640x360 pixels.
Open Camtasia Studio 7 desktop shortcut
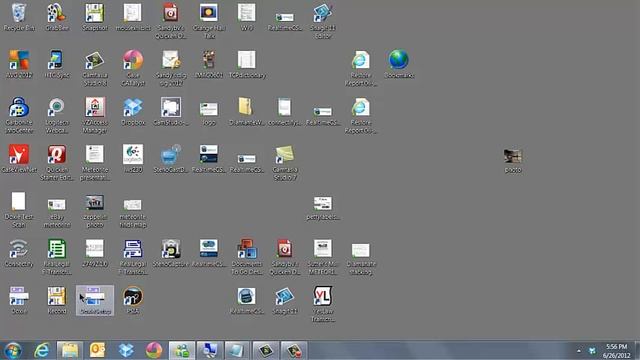(285, 162)
